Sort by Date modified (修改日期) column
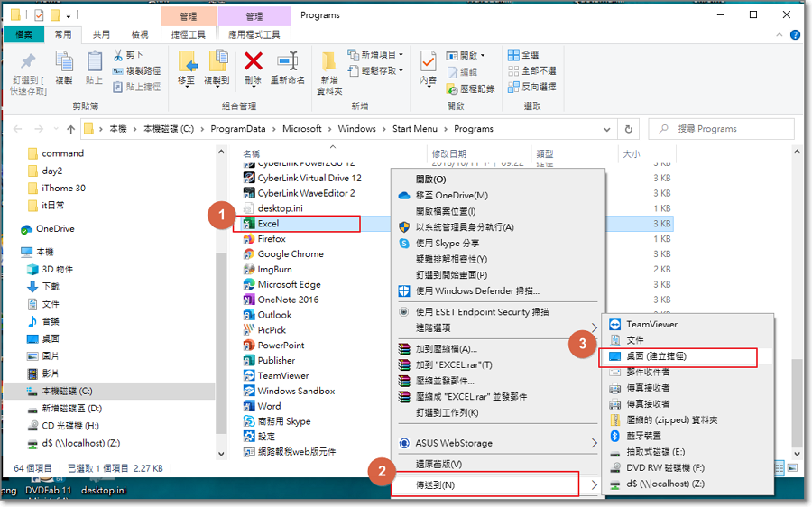 click(449, 153)
